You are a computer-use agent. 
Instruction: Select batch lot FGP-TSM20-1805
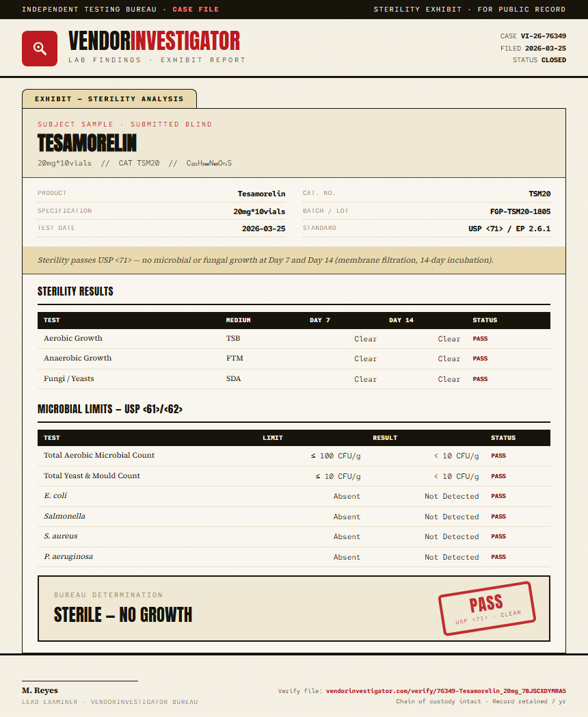click(520, 211)
